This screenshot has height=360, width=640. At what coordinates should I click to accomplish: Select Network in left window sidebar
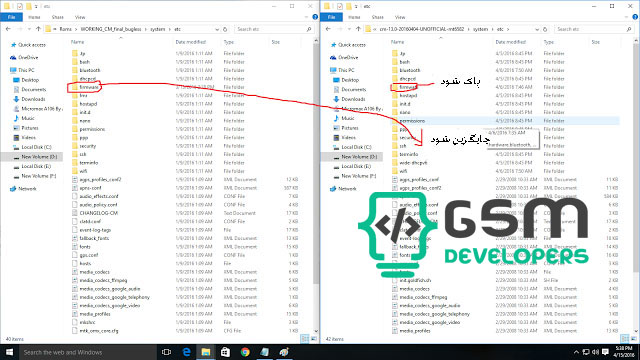[x=23, y=189]
